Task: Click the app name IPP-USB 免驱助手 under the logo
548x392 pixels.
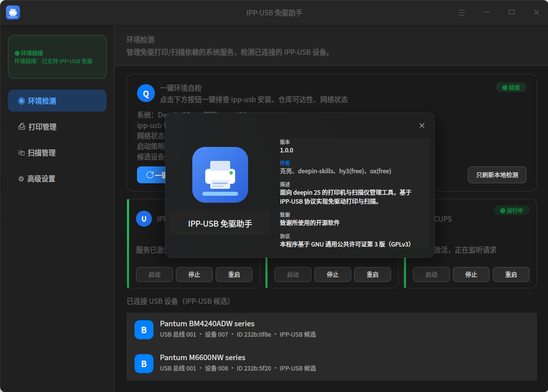Action: [x=220, y=224]
